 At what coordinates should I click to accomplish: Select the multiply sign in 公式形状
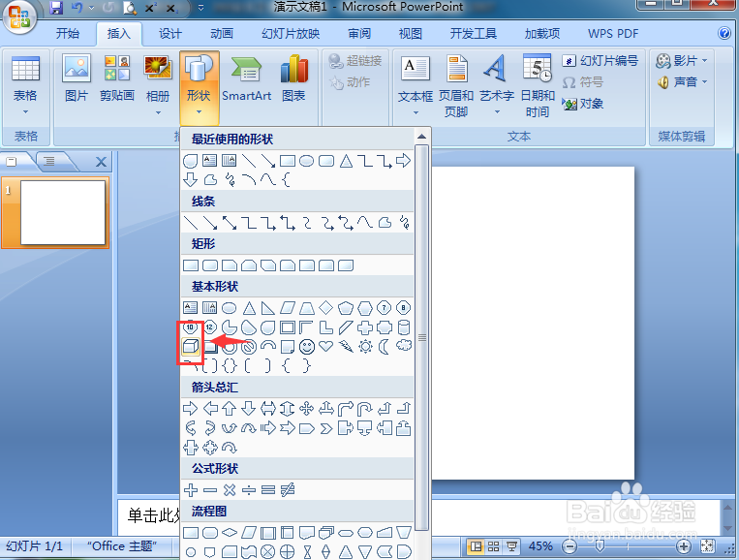point(230,490)
